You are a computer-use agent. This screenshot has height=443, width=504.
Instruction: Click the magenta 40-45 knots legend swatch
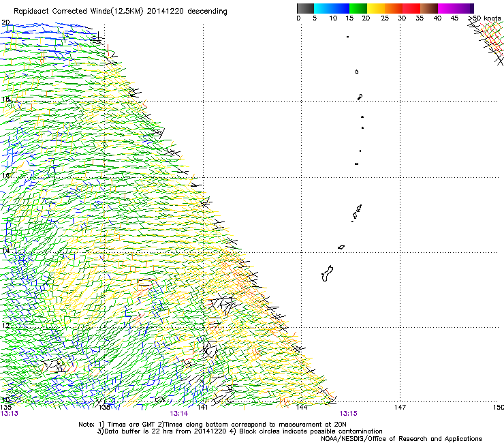click(x=447, y=8)
